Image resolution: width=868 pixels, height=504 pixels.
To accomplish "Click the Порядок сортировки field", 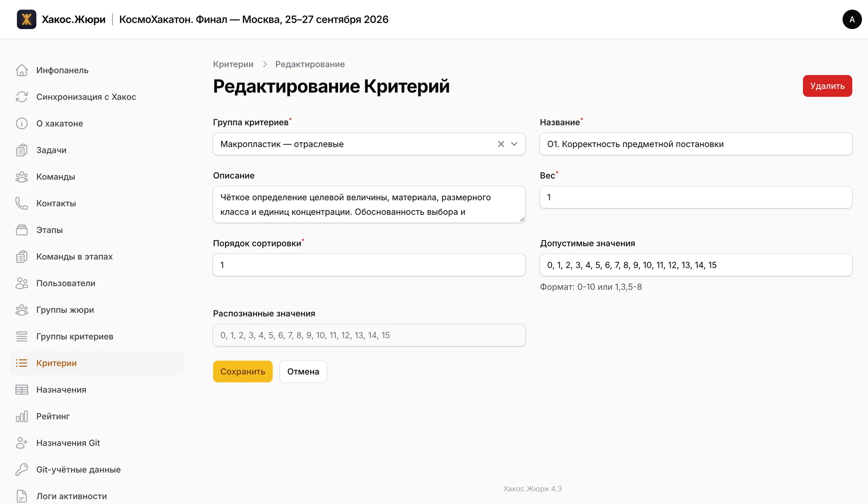I will pos(369,265).
